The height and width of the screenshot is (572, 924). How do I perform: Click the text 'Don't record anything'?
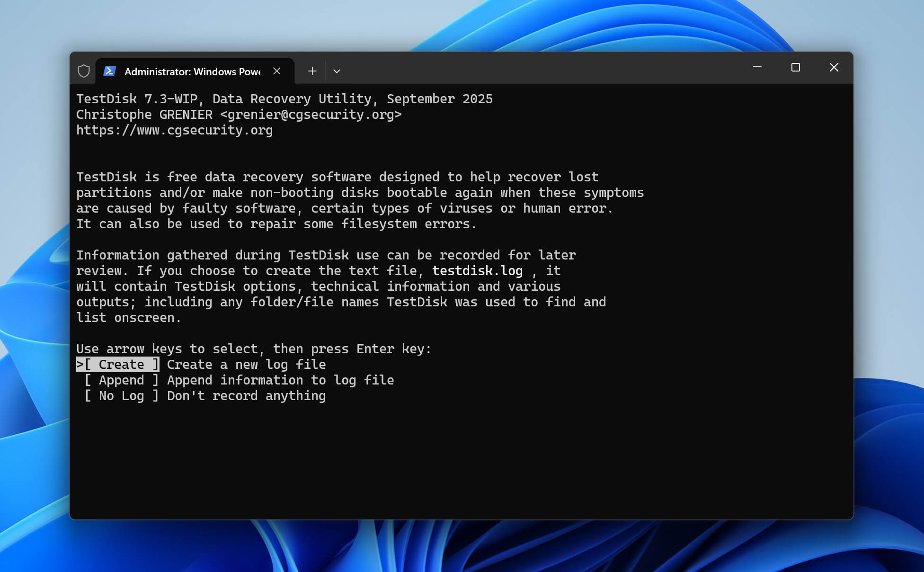tap(247, 396)
